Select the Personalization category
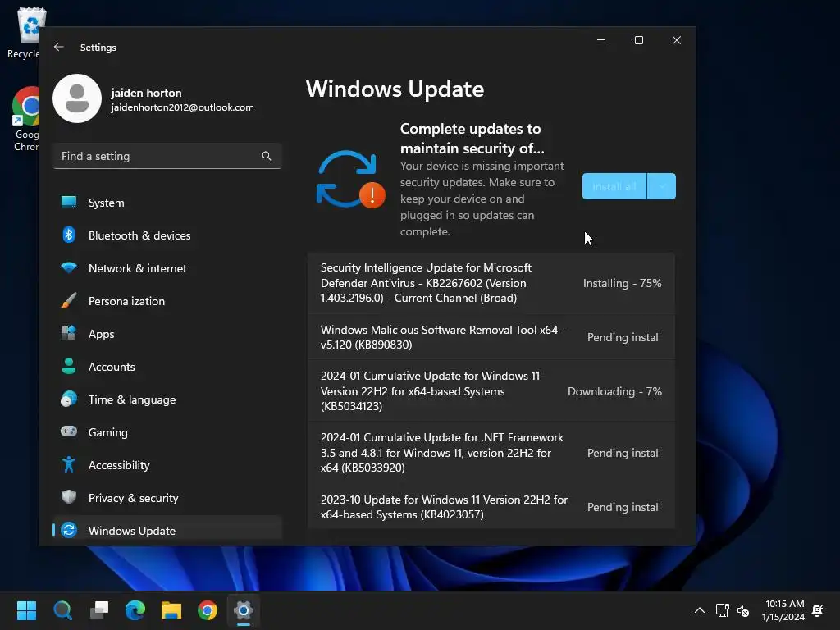 pyautogui.click(x=167, y=301)
